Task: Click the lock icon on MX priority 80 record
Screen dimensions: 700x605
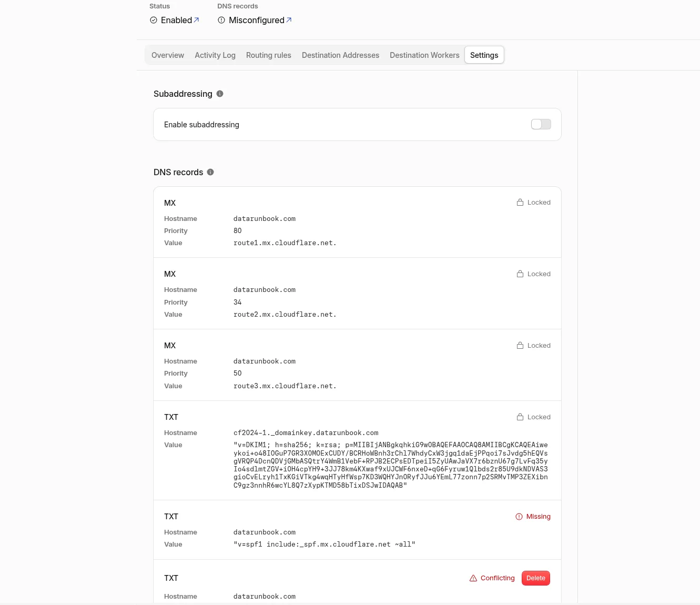Action: pyautogui.click(x=520, y=202)
